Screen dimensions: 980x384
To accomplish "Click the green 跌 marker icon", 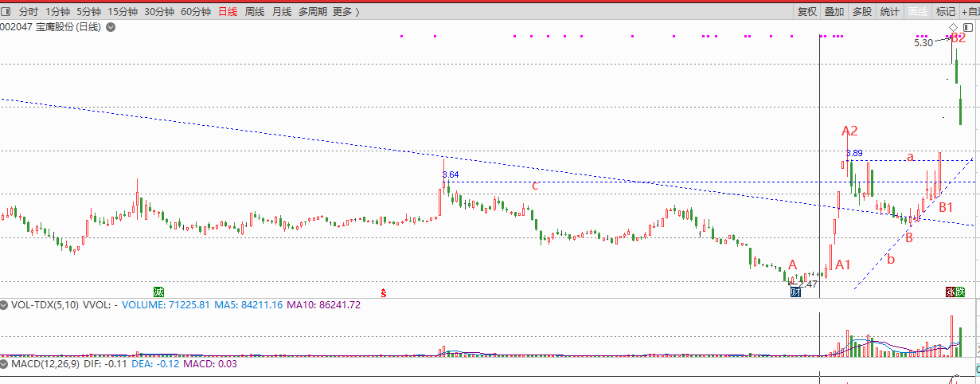I will point(960,292).
